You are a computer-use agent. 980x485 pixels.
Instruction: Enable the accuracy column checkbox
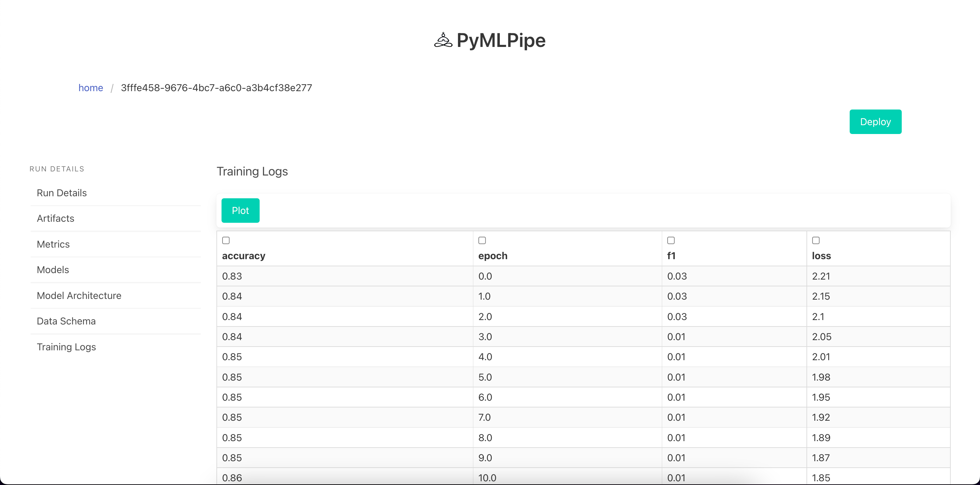226,240
